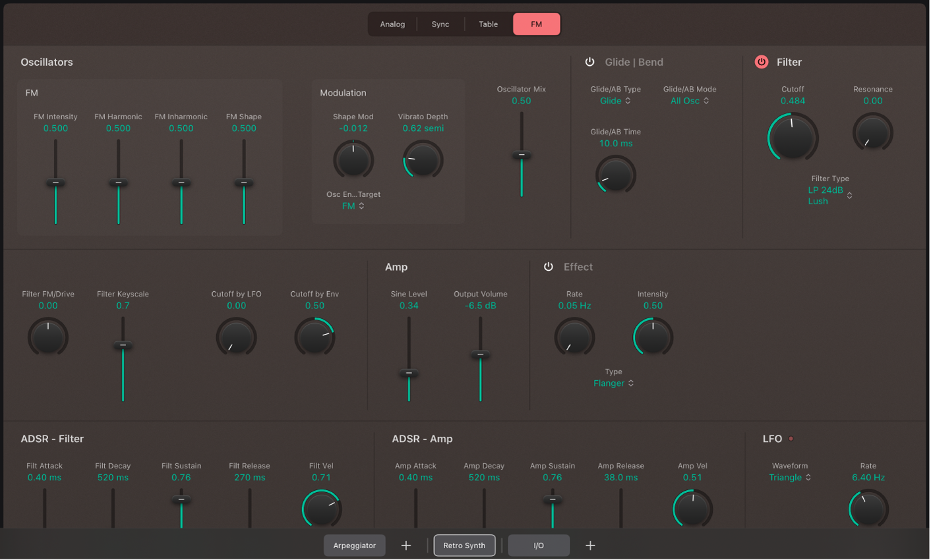931x560 pixels.
Task: Open the Glide/AB Type dropdown
Action: [614, 101]
